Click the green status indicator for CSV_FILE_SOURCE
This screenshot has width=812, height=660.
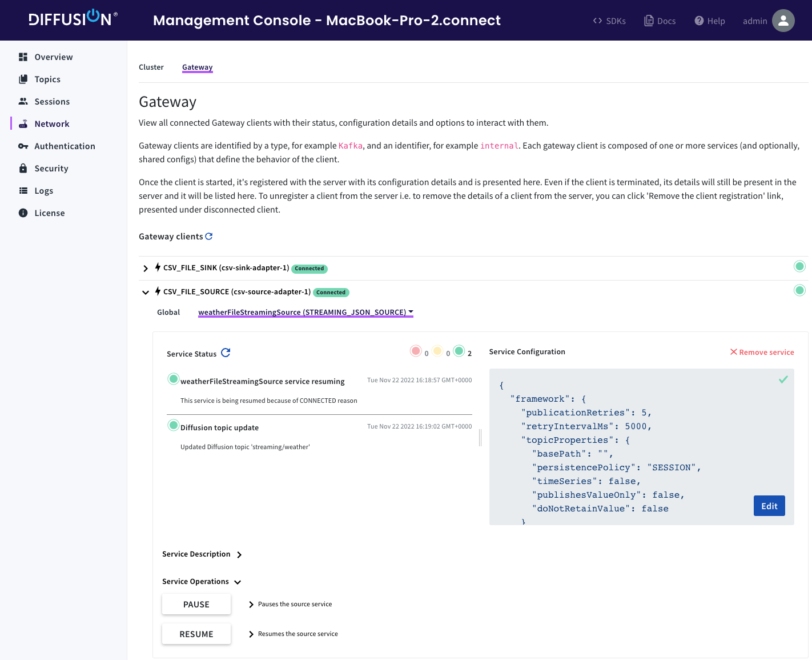pyautogui.click(x=799, y=290)
